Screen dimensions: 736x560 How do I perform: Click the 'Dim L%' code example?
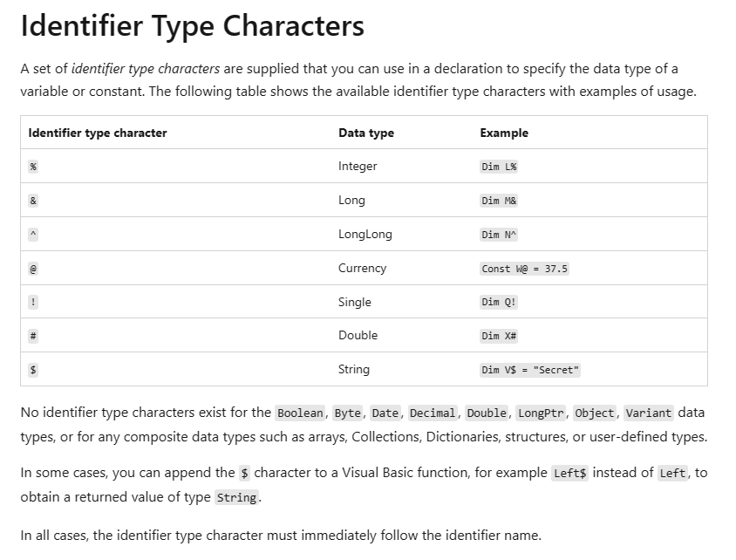tap(499, 167)
